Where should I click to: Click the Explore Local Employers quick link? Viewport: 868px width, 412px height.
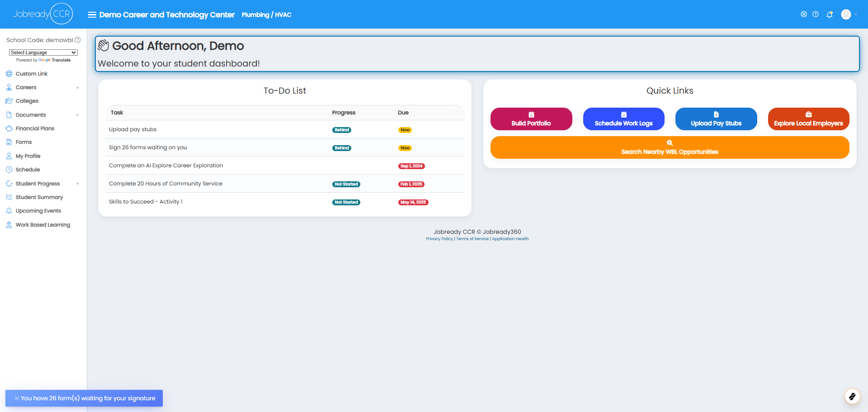coord(808,119)
